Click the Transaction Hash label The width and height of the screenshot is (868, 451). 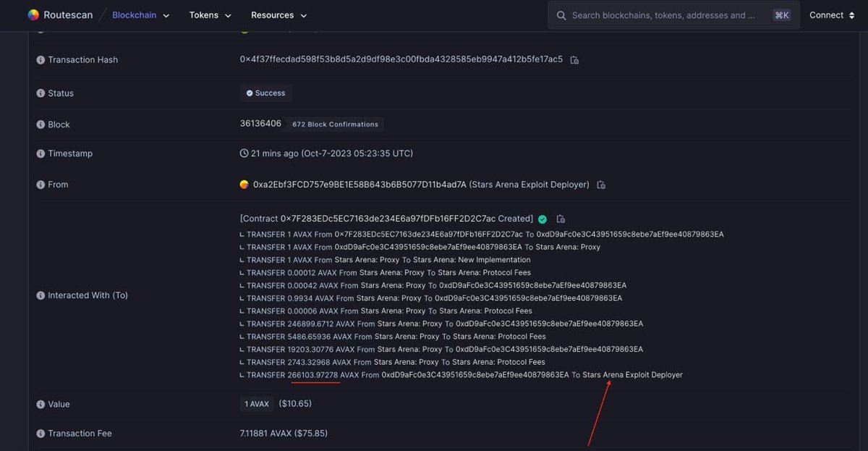82,60
